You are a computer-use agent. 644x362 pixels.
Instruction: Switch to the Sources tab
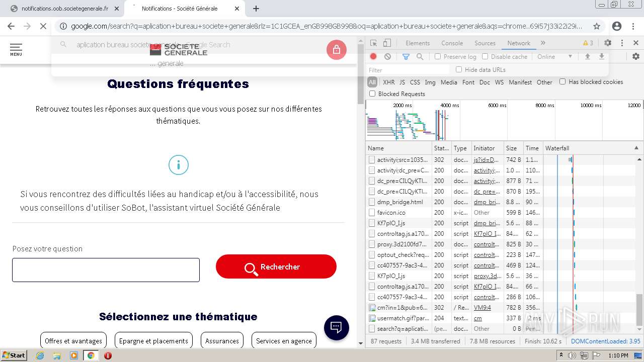(485, 43)
